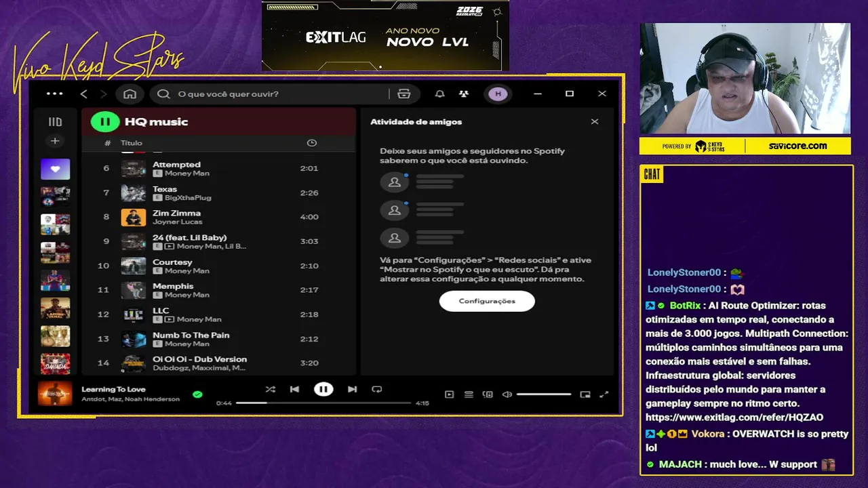Open artist link Joyner Lucas
Viewport: 868px width, 488px height.
point(176,222)
